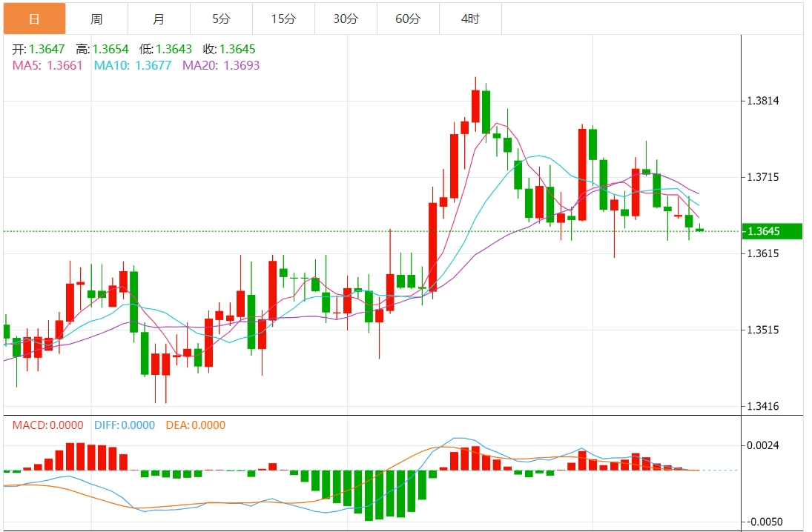Click the 0.0024 MACD axis label

763,445
